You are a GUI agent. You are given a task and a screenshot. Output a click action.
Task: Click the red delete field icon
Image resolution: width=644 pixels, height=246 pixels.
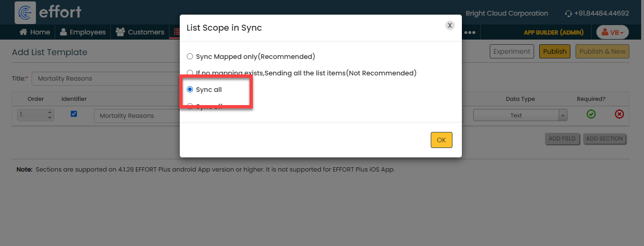pyautogui.click(x=619, y=114)
